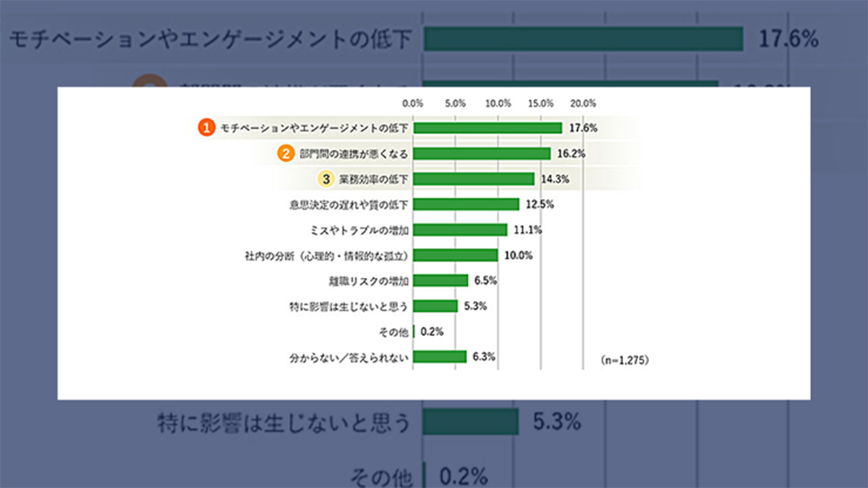The height and width of the screenshot is (488, 868).
Task: Click the 離職リスクの増加 bar
Action: click(440, 281)
